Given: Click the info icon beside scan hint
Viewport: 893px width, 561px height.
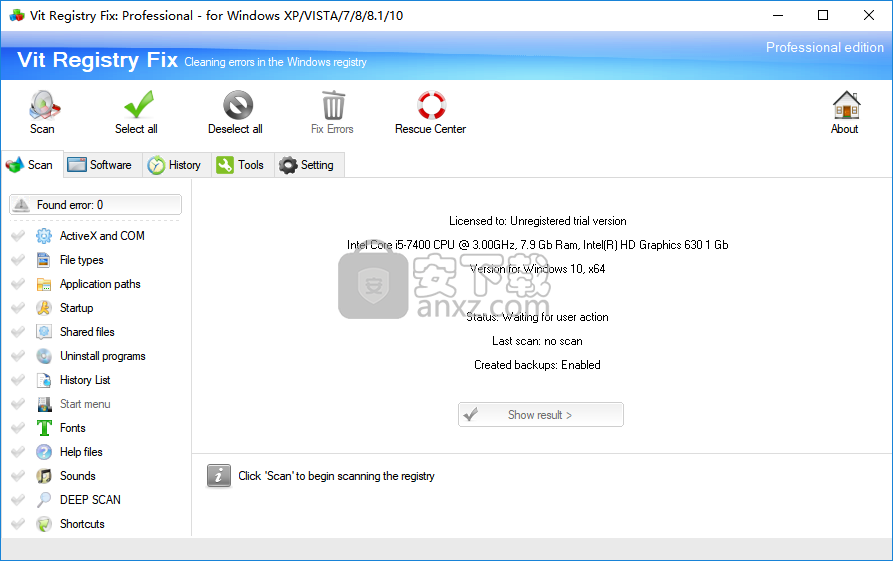Looking at the screenshot, I should (x=219, y=476).
